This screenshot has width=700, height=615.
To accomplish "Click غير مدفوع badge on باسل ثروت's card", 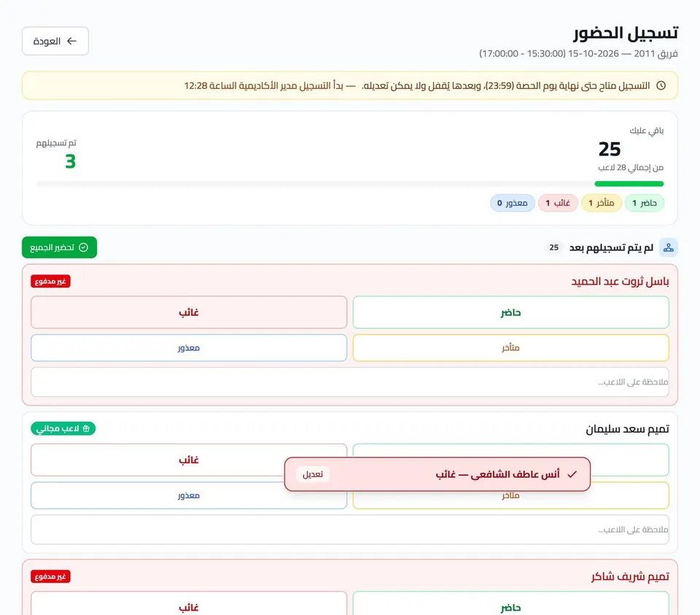I will (50, 282).
